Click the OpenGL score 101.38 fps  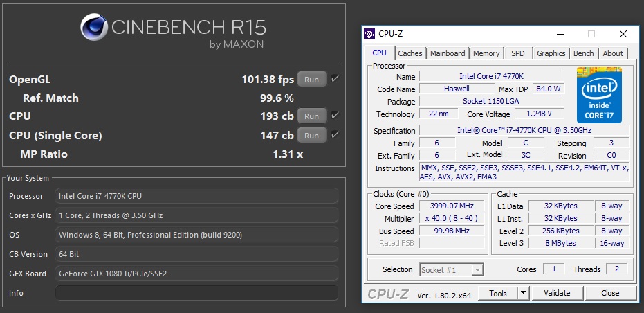click(x=268, y=79)
